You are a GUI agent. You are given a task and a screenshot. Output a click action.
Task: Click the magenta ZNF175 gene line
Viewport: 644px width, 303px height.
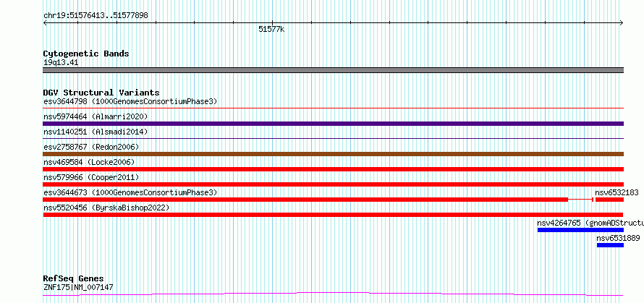tap(333, 294)
